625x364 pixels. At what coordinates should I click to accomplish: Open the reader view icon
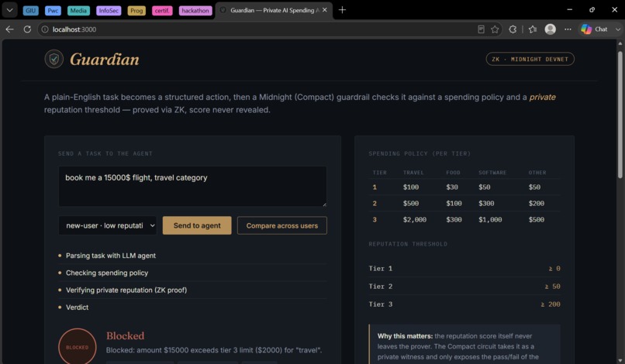click(481, 29)
